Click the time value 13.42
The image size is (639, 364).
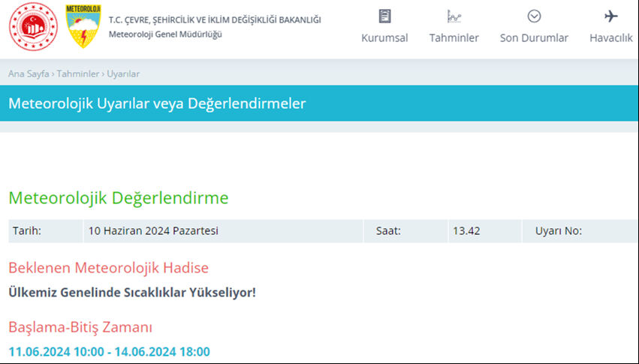[x=466, y=231]
